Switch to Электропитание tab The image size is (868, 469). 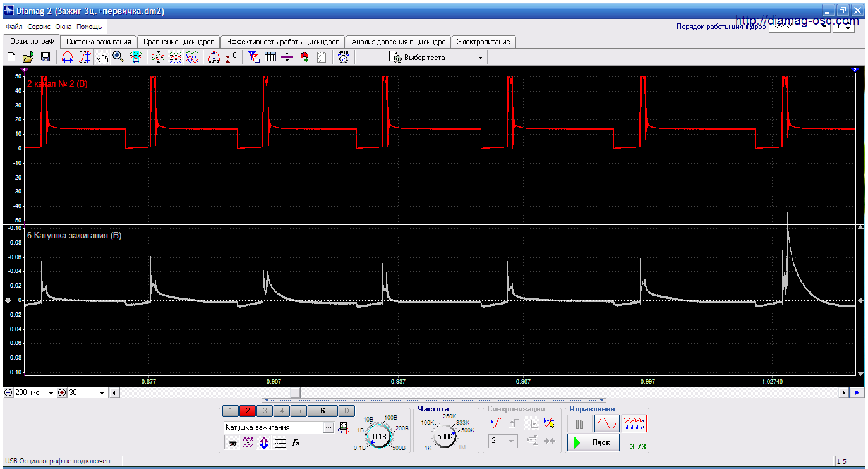tap(484, 42)
